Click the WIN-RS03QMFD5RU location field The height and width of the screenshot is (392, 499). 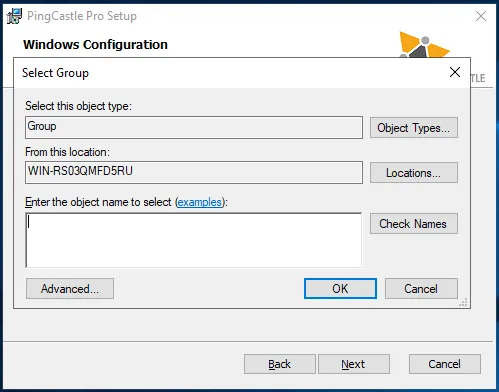(x=194, y=173)
